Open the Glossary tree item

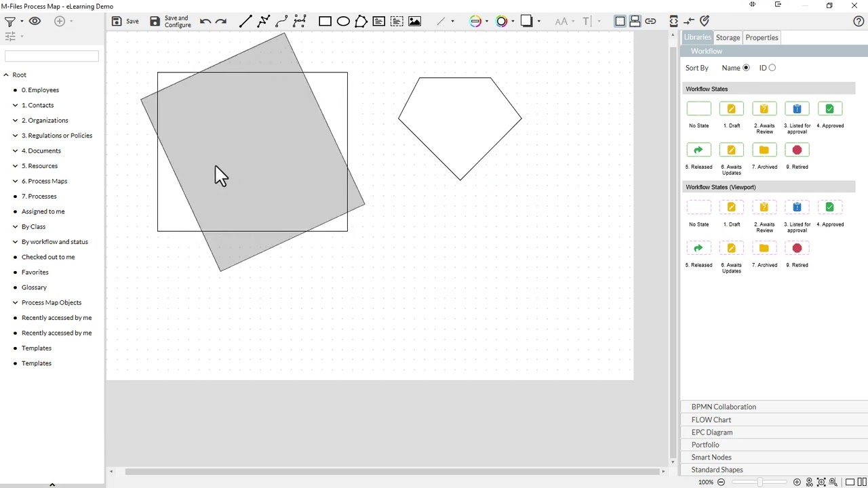pos(34,287)
